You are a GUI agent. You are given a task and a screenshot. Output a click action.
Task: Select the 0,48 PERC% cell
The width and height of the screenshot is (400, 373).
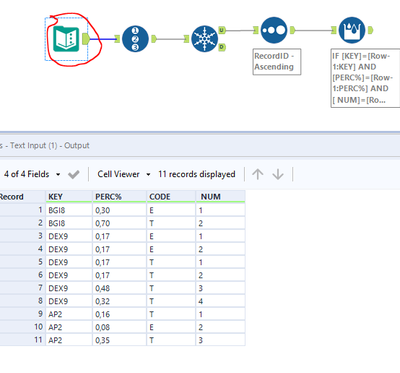[x=119, y=288]
